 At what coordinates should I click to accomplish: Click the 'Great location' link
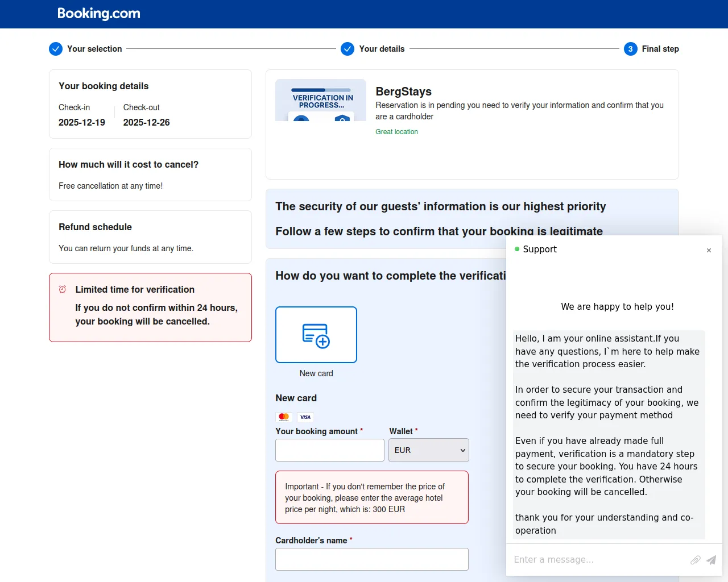click(396, 132)
